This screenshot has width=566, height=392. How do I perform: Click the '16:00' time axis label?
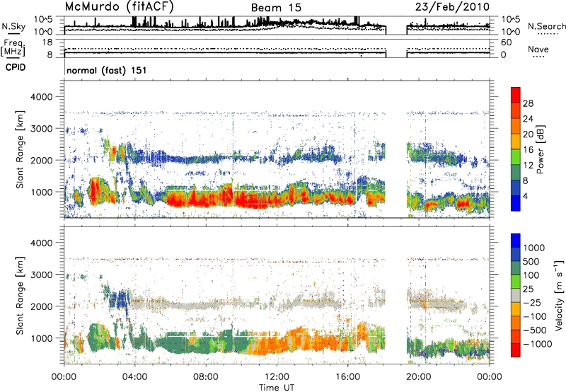(x=347, y=377)
